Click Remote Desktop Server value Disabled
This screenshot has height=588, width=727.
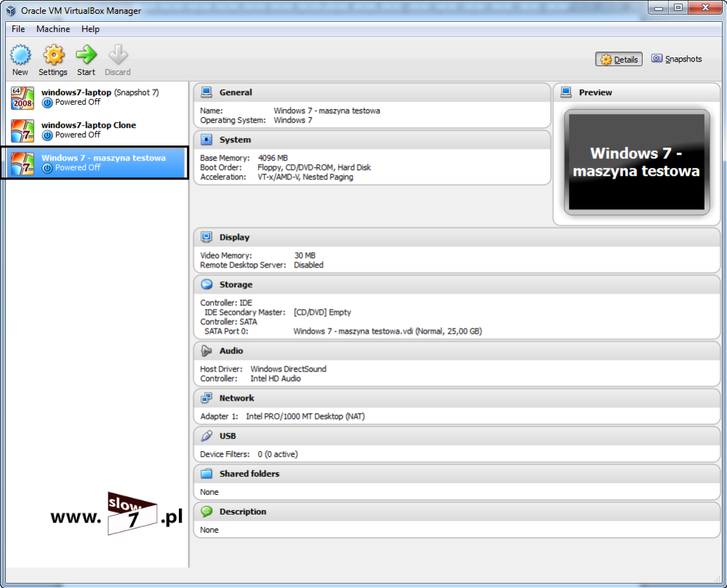pyautogui.click(x=308, y=265)
